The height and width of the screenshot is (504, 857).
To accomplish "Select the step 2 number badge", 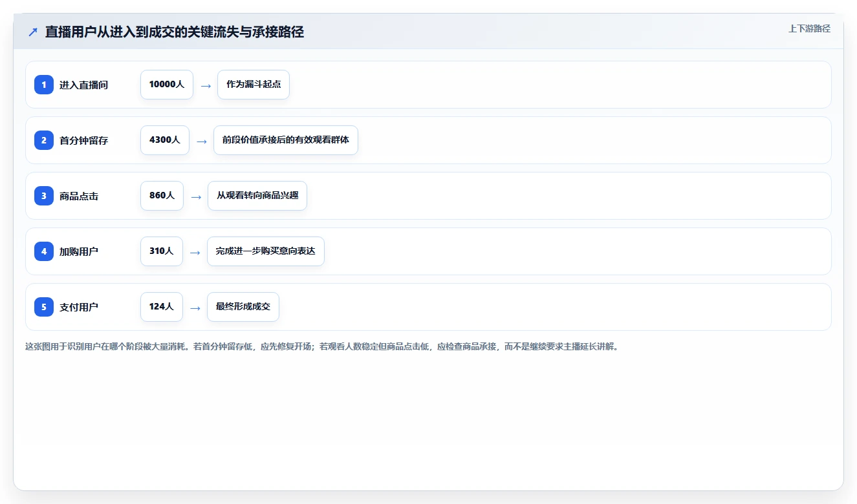I will click(44, 140).
